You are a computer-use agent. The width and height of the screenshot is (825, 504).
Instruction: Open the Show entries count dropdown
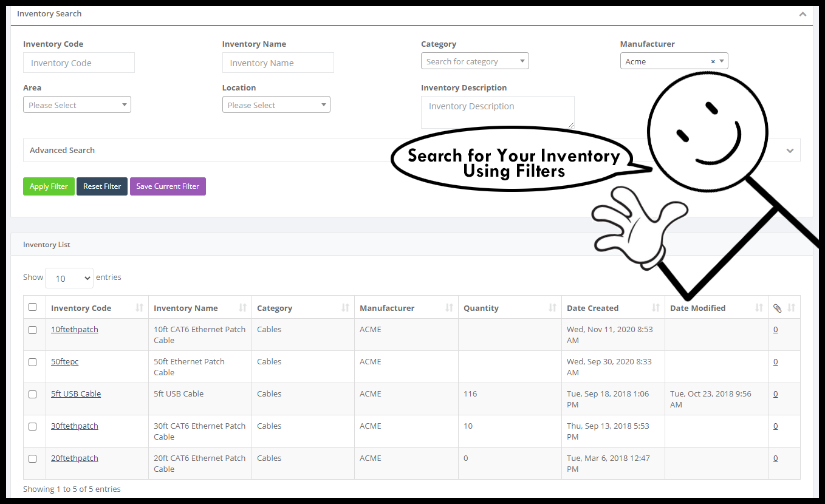(69, 278)
